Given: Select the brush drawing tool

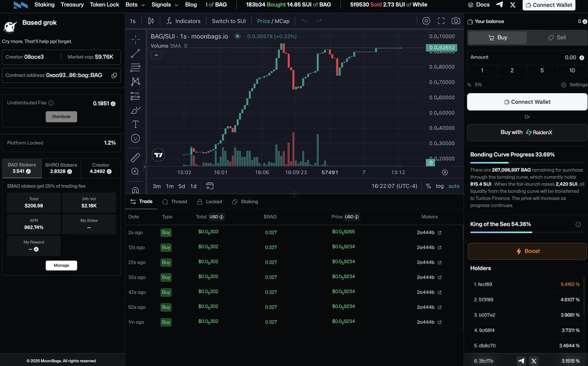Looking at the screenshot, I should coord(136,110).
